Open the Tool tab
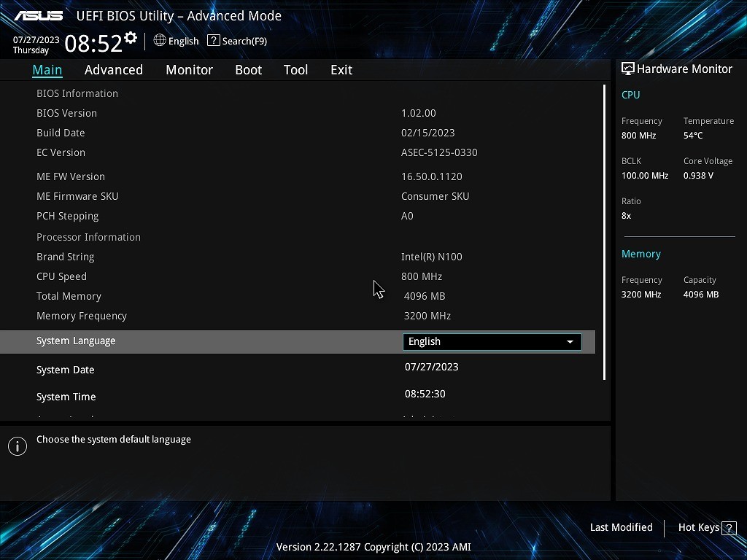Screen dimensions: 747x560 [x=295, y=69]
